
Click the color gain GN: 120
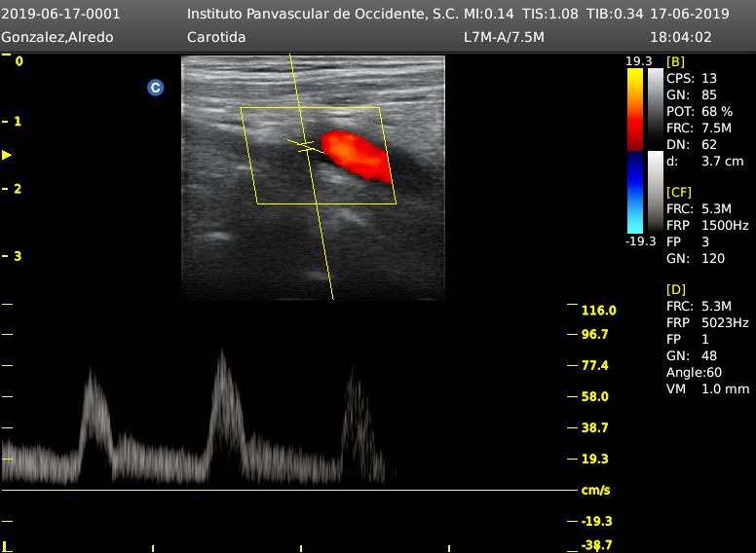696,258
